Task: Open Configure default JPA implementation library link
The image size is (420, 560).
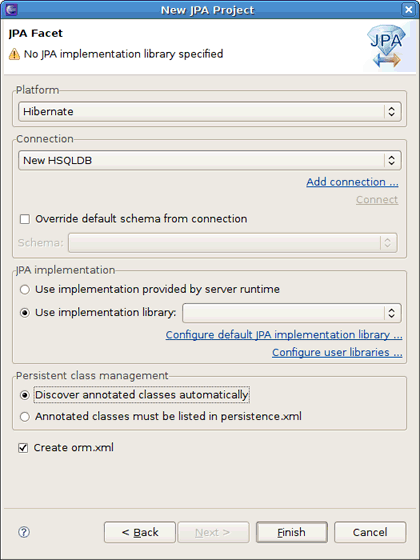Action: 284,335
